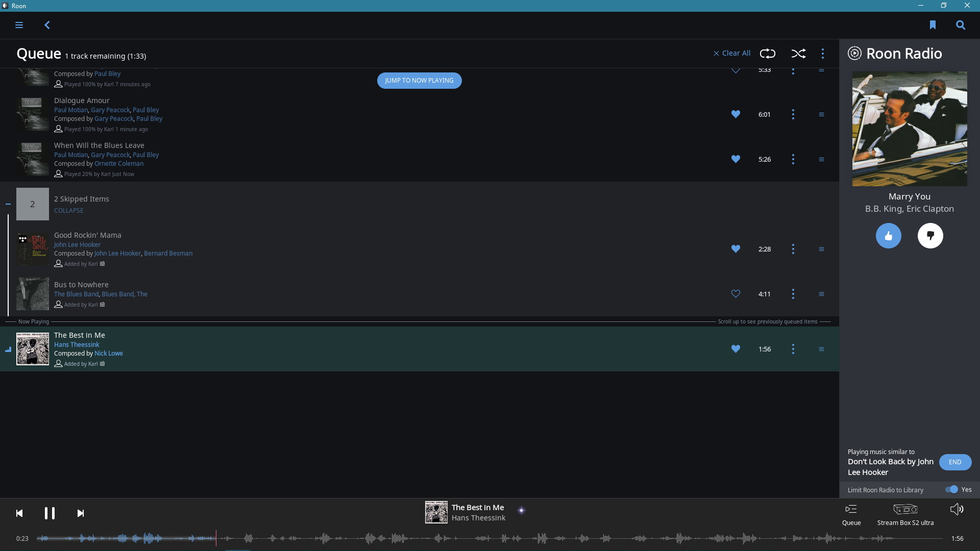Image resolution: width=980 pixels, height=551 pixels.
Task: Open queue header three-dot menu
Action: point(823,54)
